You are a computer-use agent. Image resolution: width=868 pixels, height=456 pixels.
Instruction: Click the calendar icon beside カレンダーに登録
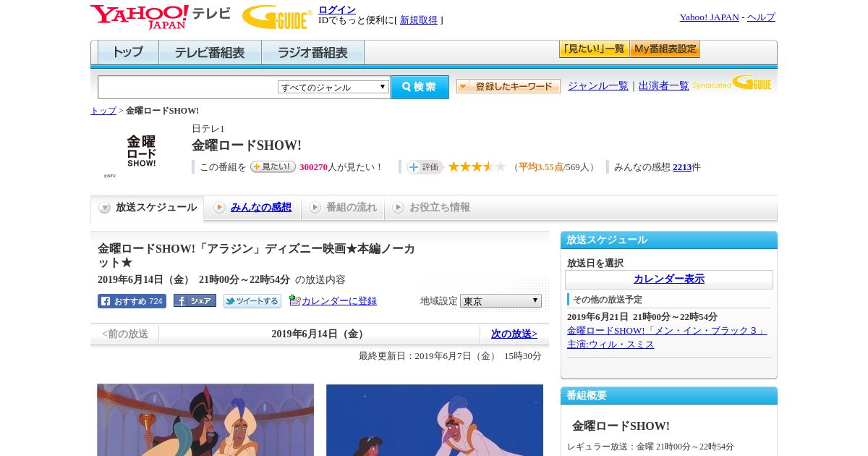click(294, 300)
